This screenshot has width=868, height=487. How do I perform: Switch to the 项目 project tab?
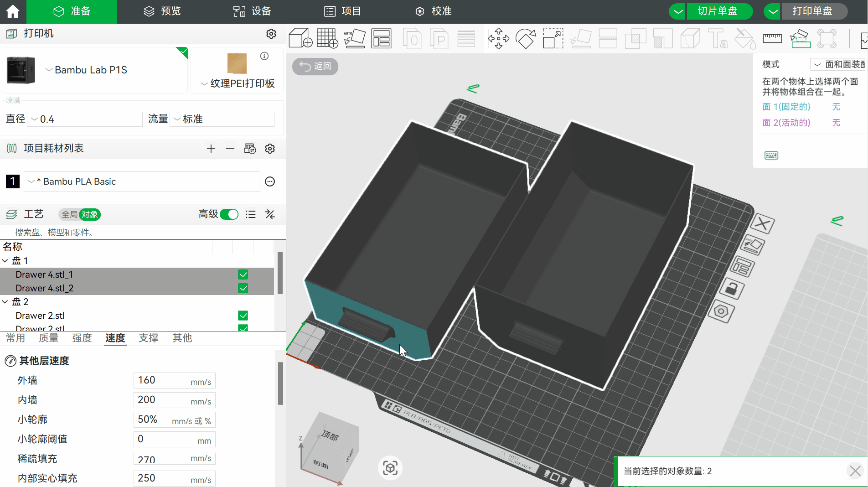342,11
